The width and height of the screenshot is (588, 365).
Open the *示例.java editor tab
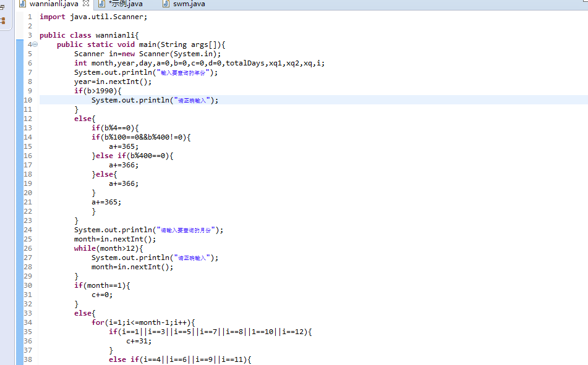pyautogui.click(x=126, y=4)
